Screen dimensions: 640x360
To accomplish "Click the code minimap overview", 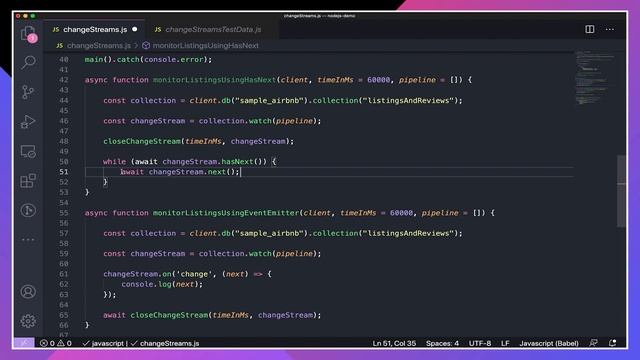I will [x=594, y=78].
